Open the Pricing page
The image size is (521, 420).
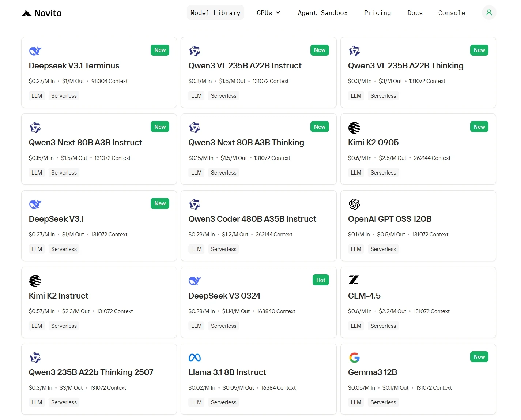[377, 13]
